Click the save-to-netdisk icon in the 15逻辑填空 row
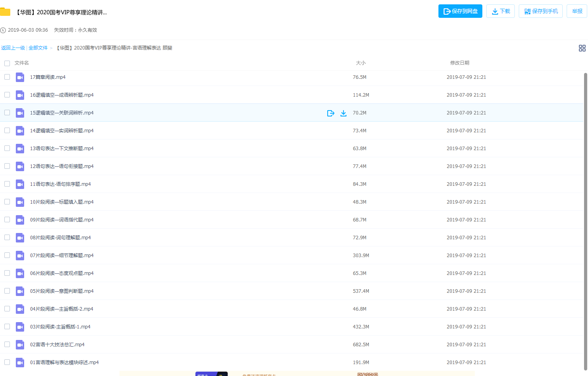The height and width of the screenshot is (376, 588). (331, 113)
